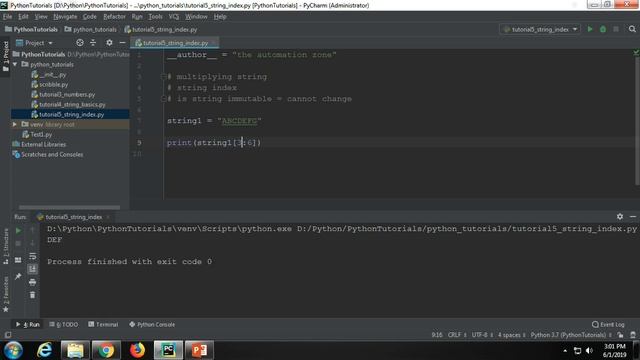Navigate down stack trace arrow

tap(33, 244)
